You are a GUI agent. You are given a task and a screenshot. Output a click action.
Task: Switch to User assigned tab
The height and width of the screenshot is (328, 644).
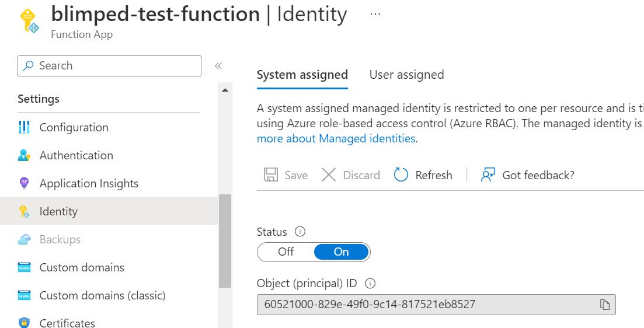tap(406, 75)
